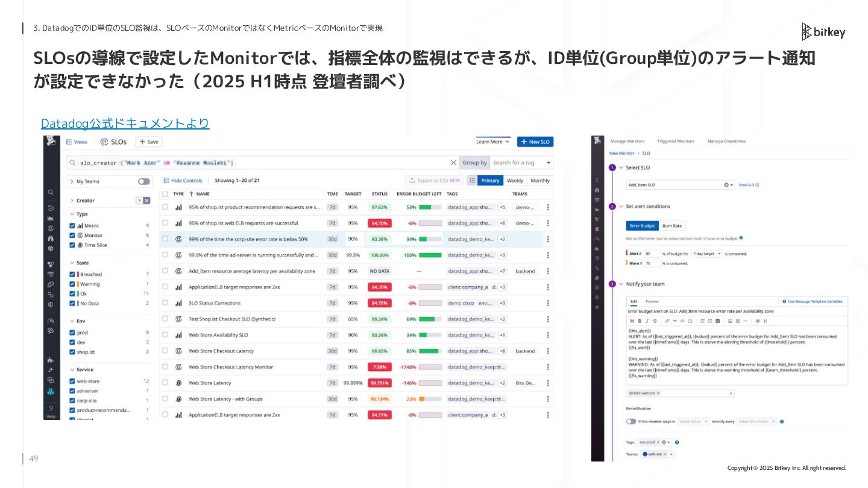Image resolution: width=868 pixels, height=488 pixels.
Task: Expand the +8 tags badge
Action: [x=502, y=351]
